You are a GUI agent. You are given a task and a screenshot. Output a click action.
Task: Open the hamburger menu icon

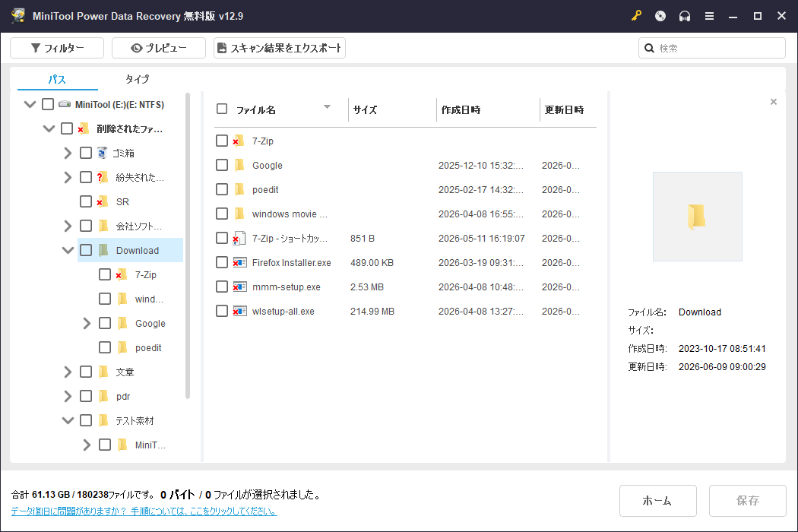click(x=709, y=16)
